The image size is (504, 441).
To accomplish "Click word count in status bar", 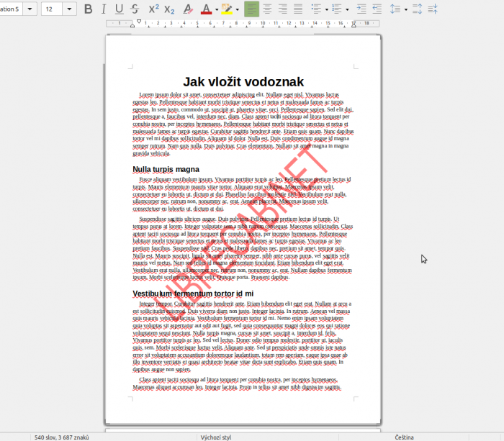I will 62,437.
